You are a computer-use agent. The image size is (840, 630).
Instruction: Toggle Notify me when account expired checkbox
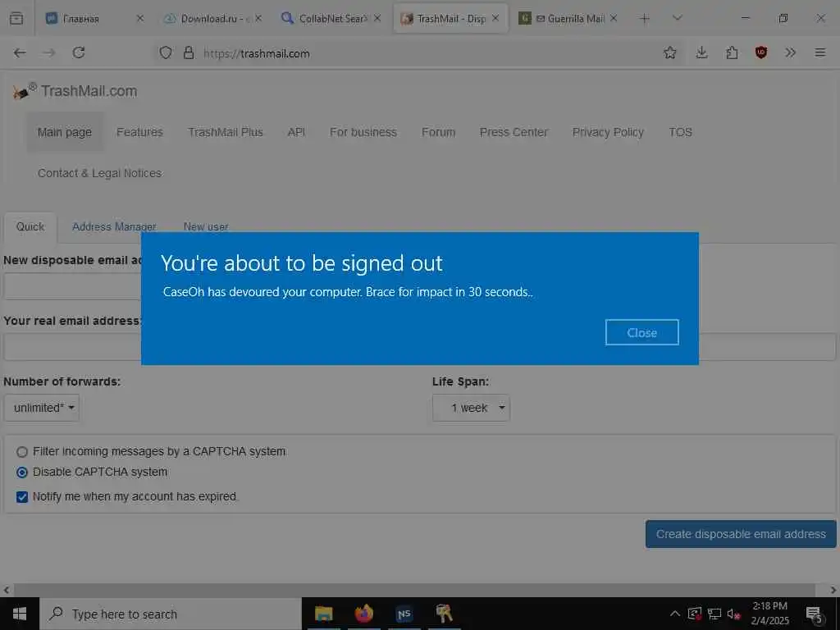[x=22, y=496]
